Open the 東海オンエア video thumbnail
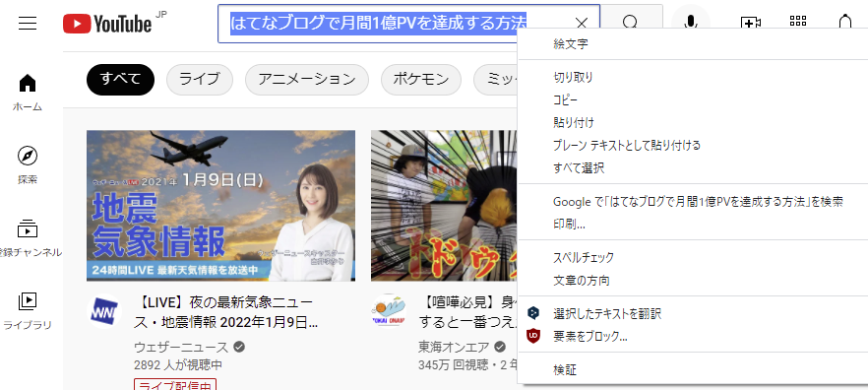The image size is (868, 390). (x=444, y=206)
